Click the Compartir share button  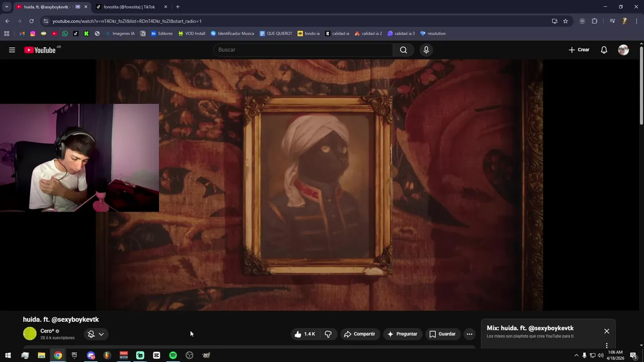tap(359, 334)
